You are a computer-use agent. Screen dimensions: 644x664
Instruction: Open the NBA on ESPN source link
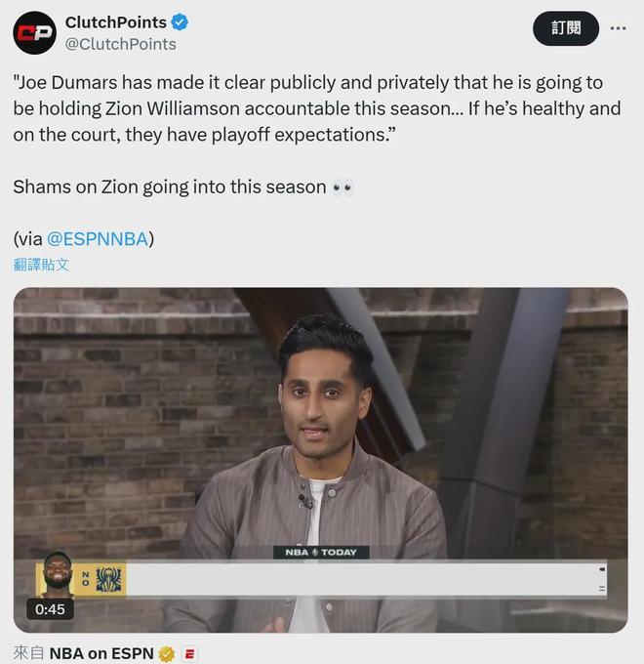(101, 653)
